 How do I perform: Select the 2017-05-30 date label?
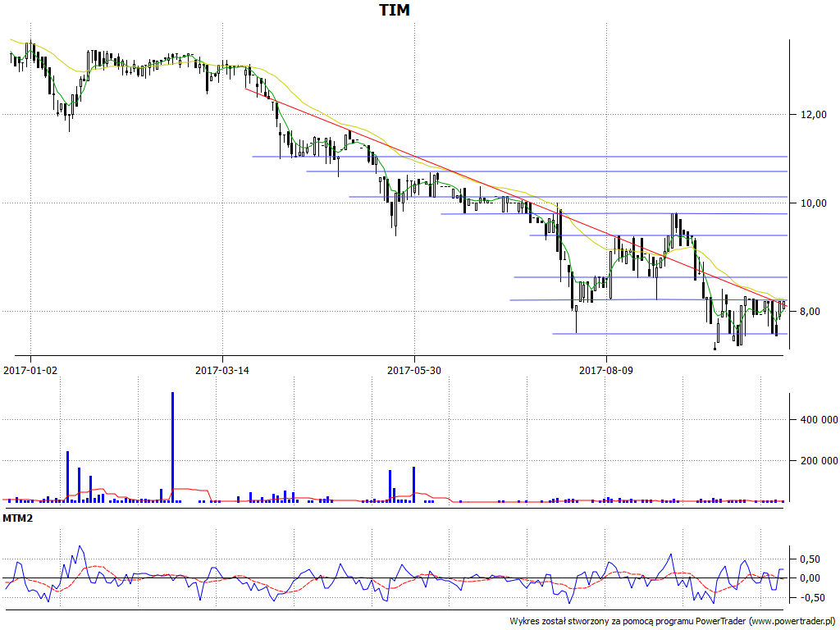coord(414,370)
